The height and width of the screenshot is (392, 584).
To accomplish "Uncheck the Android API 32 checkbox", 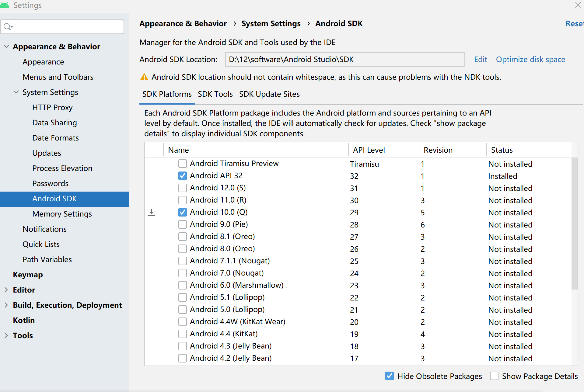I will coord(183,176).
